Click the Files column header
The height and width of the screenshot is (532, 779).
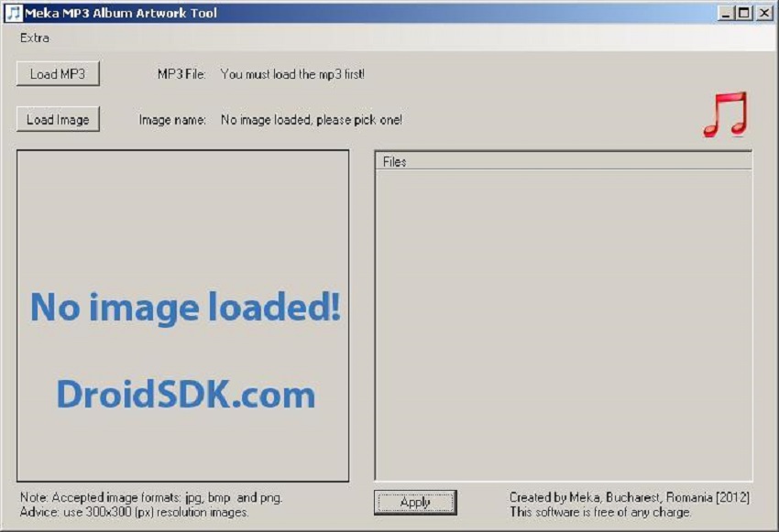564,162
